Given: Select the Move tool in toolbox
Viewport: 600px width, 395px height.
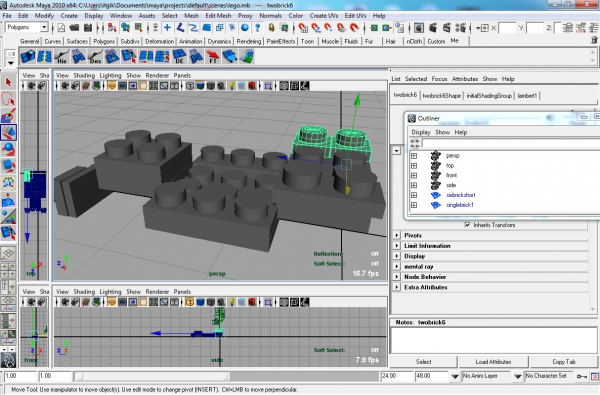Looking at the screenshot, I should click(x=8, y=132).
